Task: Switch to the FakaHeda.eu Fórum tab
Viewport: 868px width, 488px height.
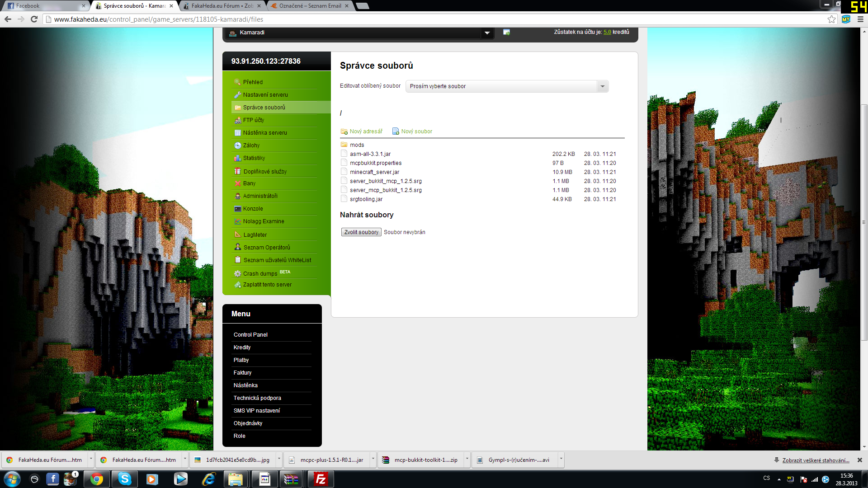Action: (x=222, y=6)
